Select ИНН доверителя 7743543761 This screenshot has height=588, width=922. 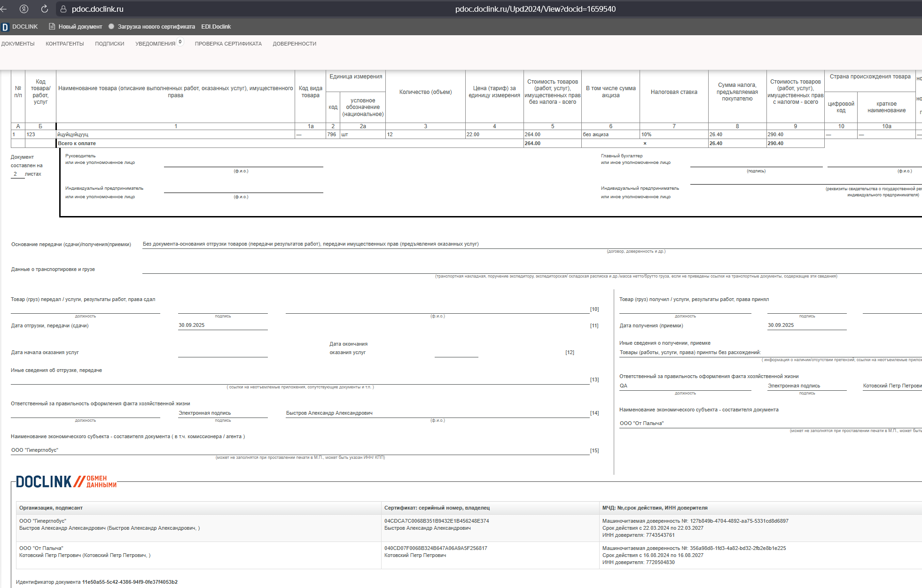[x=660, y=535]
